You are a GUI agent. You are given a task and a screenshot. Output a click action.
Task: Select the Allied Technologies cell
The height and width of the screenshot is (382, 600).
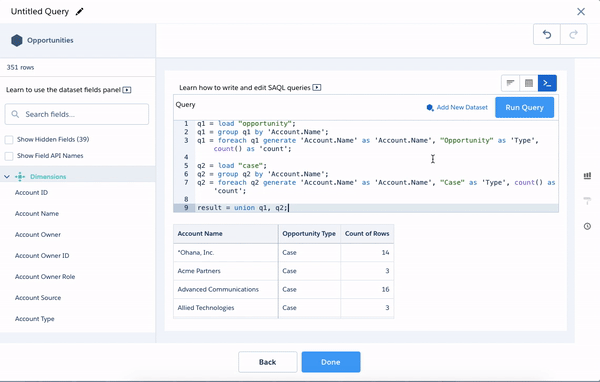tap(226, 308)
